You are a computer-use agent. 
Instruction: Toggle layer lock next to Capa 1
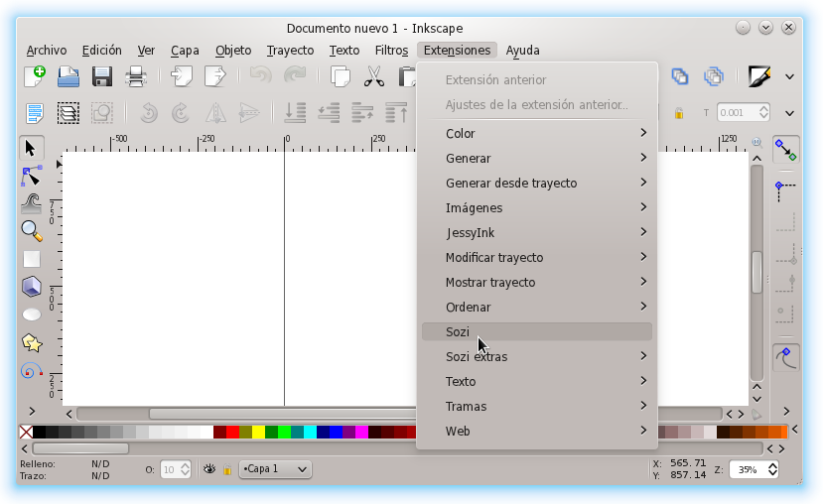click(x=226, y=469)
